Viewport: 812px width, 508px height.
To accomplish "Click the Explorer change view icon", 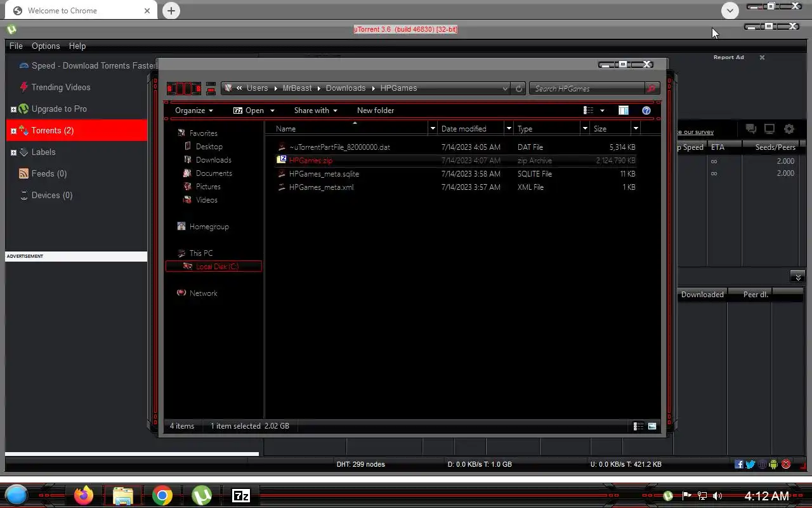I will 588,110.
